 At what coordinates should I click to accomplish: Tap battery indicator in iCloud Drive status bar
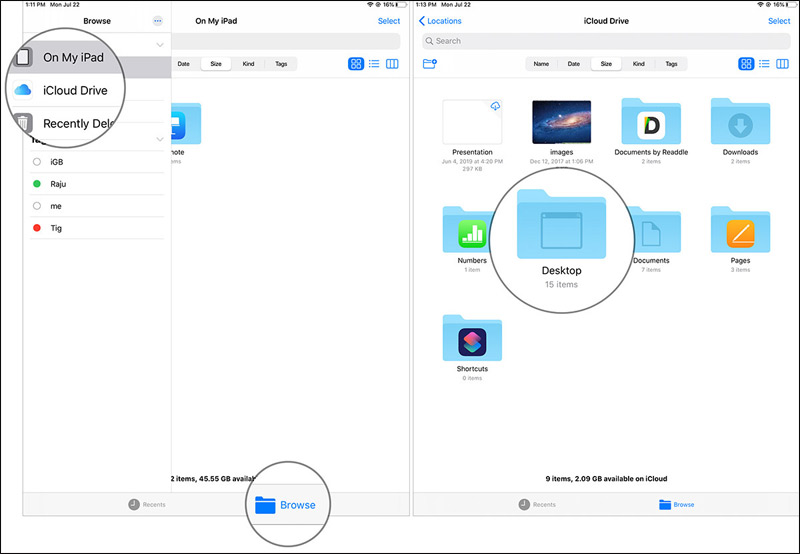791,5
